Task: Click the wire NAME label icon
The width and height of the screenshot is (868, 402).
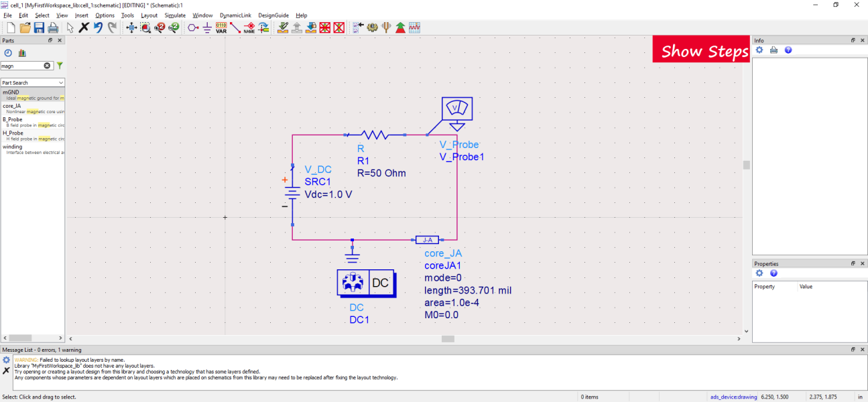Action: coord(249,27)
